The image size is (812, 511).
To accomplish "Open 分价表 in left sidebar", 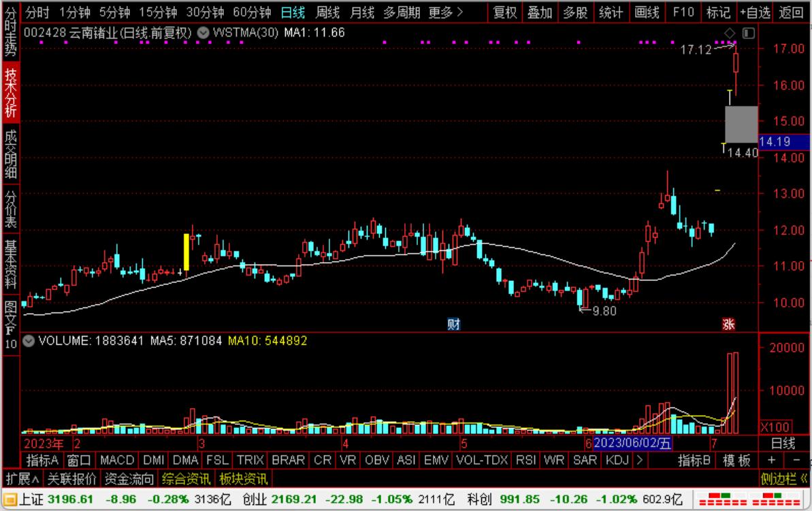I will pyautogui.click(x=10, y=209).
